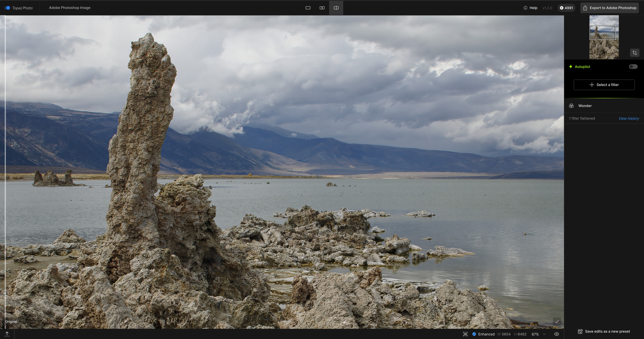Switch to side-by-side comparison view
Viewport: 644px width, 339px height.
pyautogui.click(x=322, y=8)
